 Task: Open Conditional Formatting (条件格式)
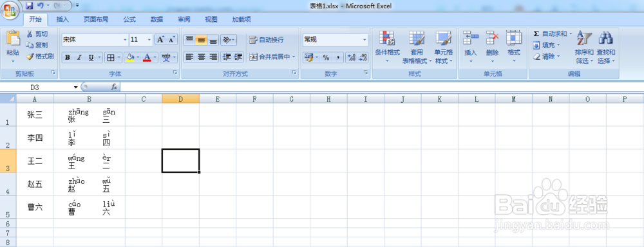pos(387,47)
